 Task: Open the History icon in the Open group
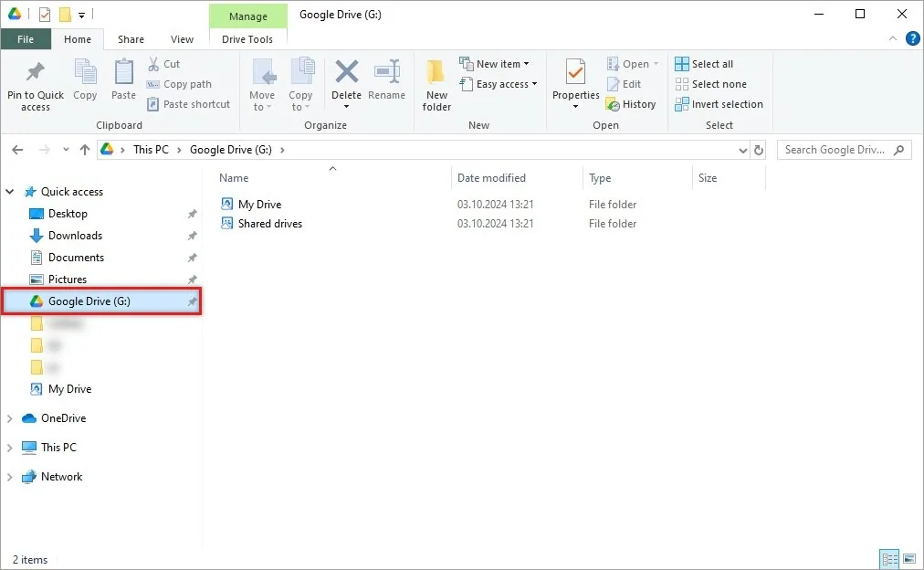click(632, 103)
